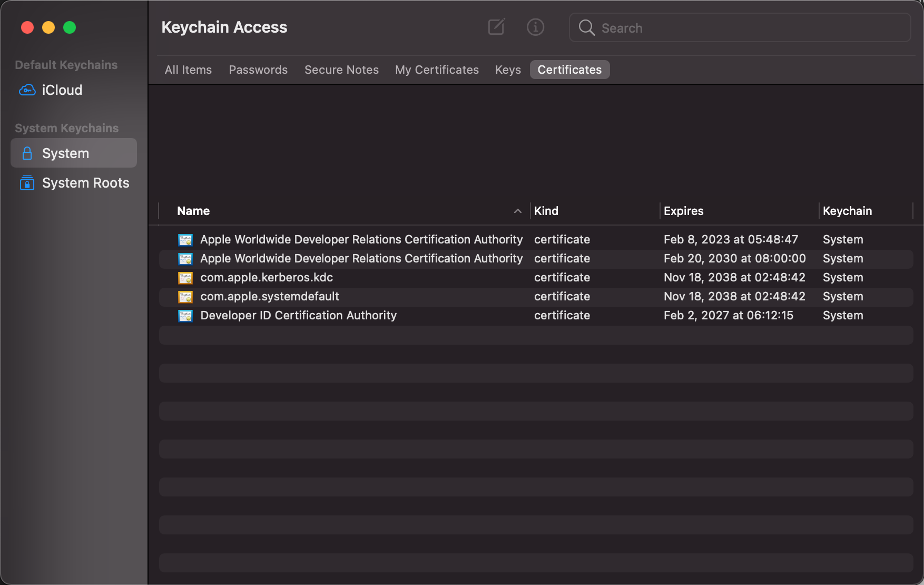Select Apple Worldwide cert expiring Feb 20, 2030
This screenshot has height=585, width=924.
[536, 259]
